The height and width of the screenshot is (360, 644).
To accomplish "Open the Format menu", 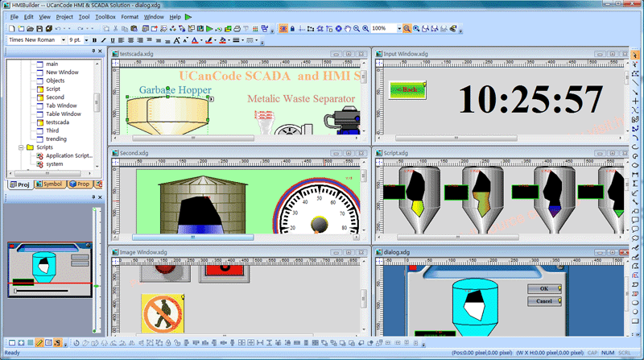I will click(130, 17).
